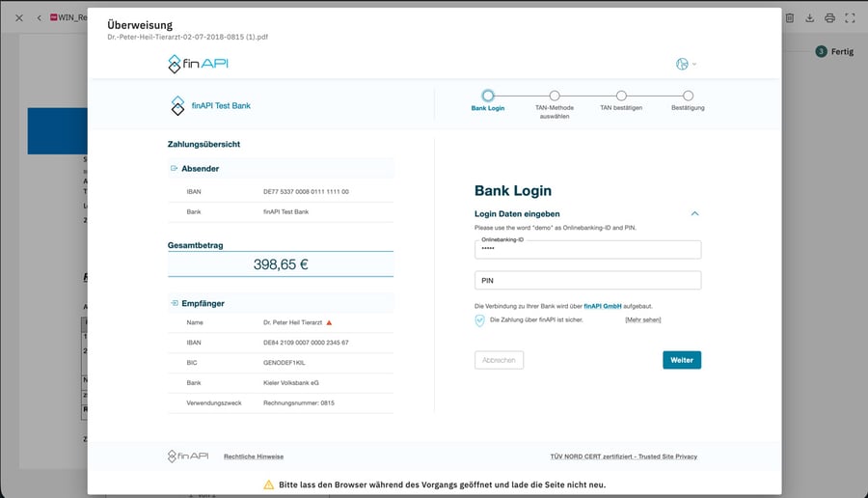
Task: Click the Mehr sehen link
Action: click(x=642, y=319)
